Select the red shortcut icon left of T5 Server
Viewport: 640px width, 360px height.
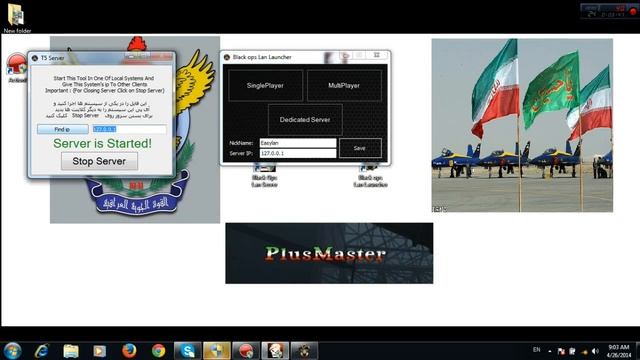point(16,67)
